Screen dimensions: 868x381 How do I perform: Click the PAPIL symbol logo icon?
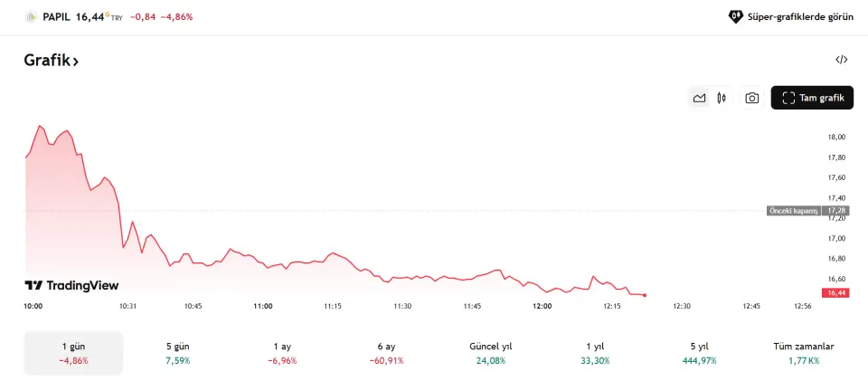tap(31, 16)
